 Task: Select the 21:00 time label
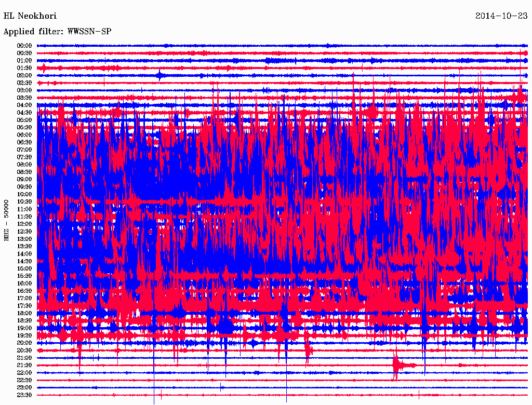pyautogui.click(x=24, y=358)
